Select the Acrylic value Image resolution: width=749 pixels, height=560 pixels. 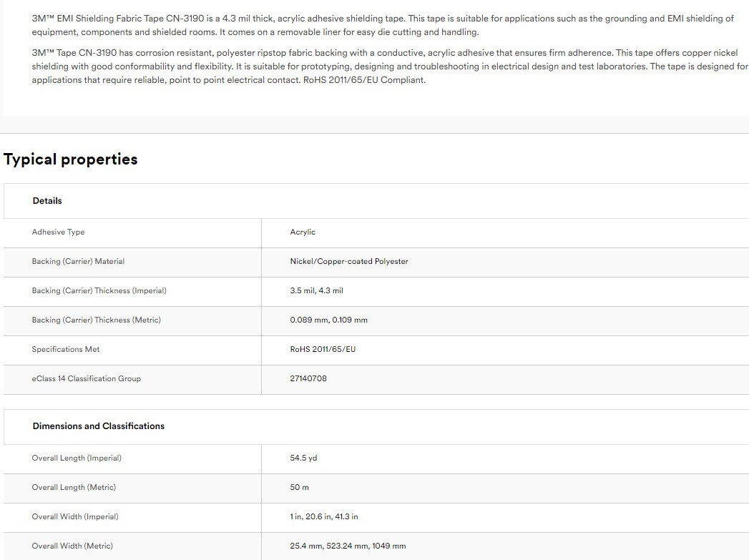pos(303,232)
